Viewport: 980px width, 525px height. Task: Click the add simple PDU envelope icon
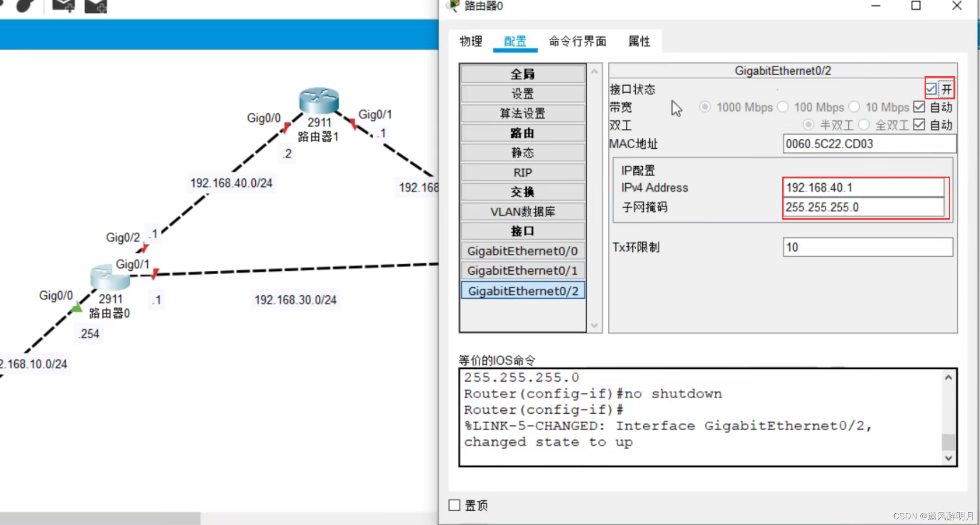(63, 6)
